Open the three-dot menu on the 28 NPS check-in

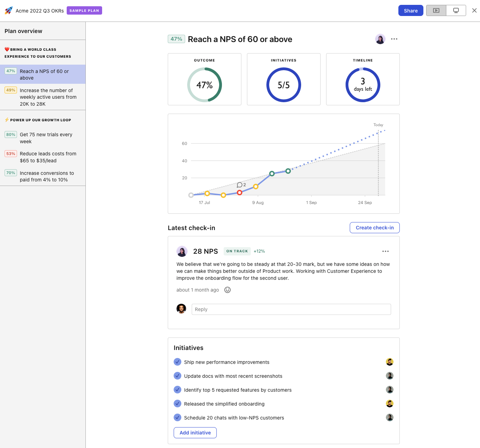386,251
